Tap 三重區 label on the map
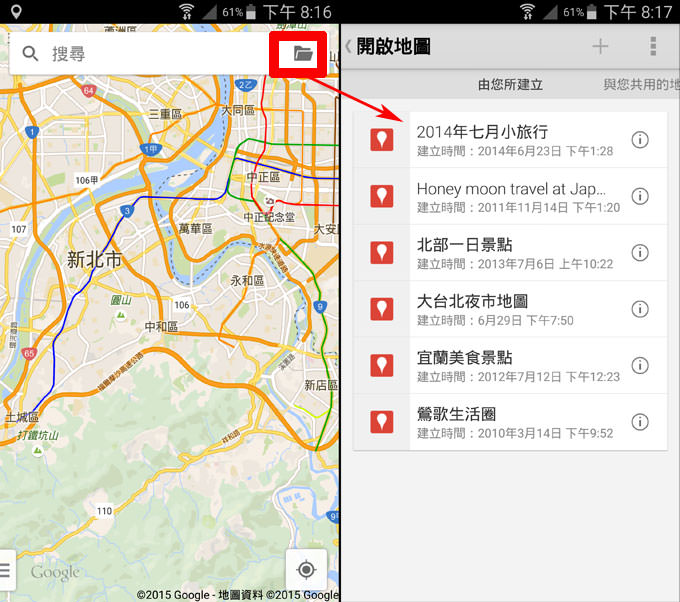Image resolution: width=680 pixels, height=602 pixels. (x=166, y=114)
